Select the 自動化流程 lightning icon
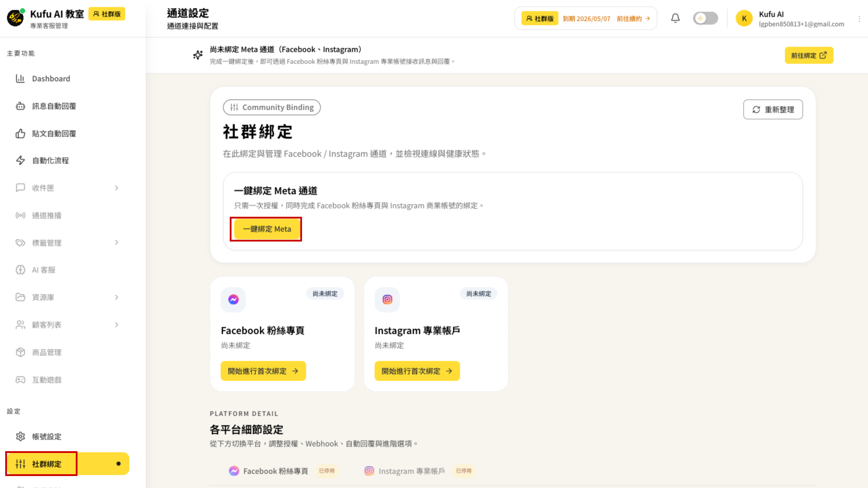 pyautogui.click(x=20, y=161)
